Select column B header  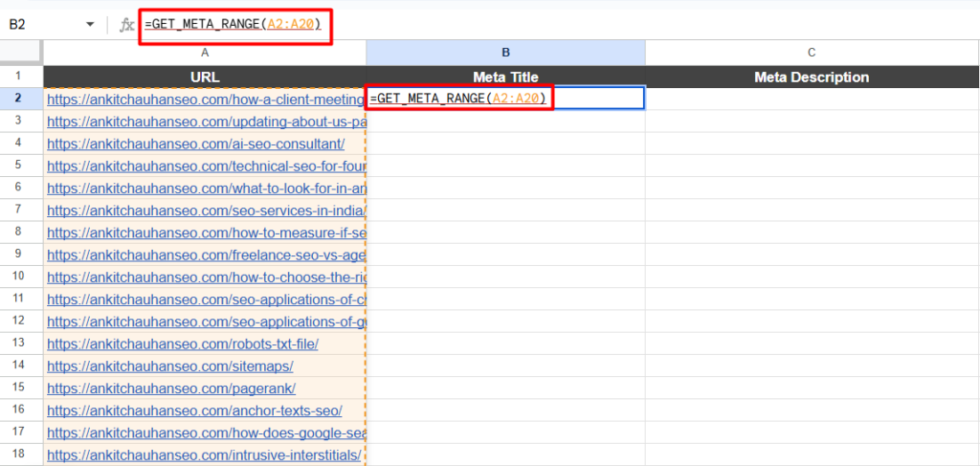tap(505, 53)
